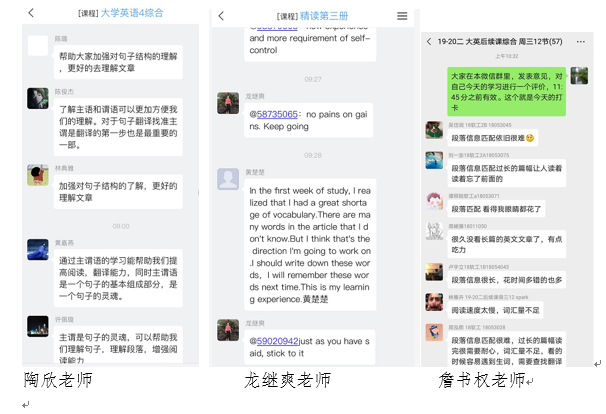
Task: Open the @58735065 mention link
Action: 274,114
